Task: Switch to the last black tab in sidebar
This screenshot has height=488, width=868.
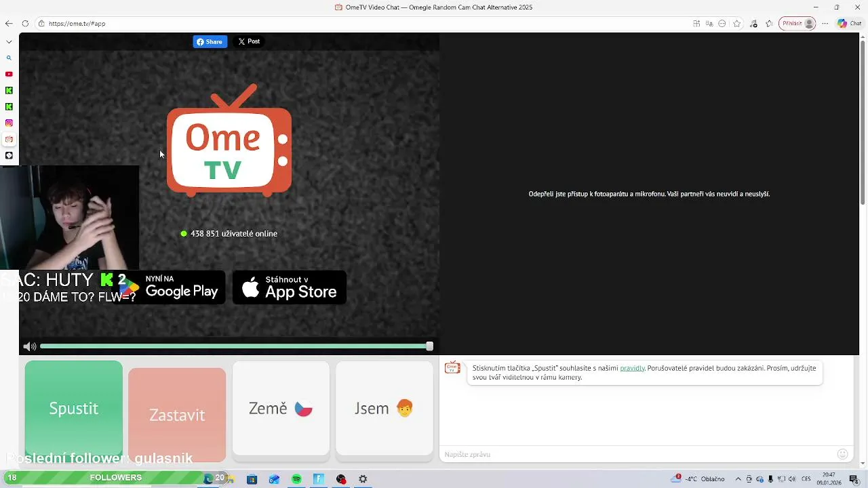Action: click(9, 155)
